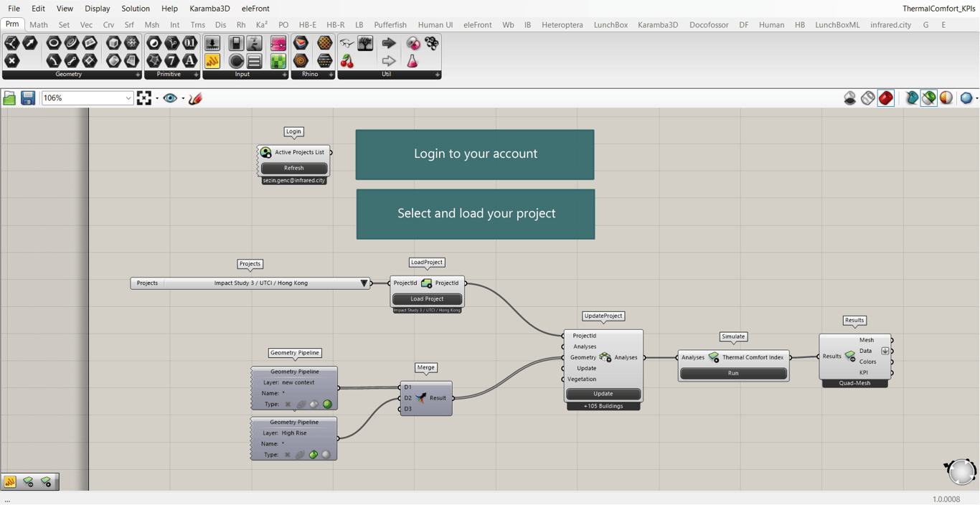The height and width of the screenshot is (505, 980).
Task: Expand the Geometry panel arrow
Action: [x=138, y=75]
